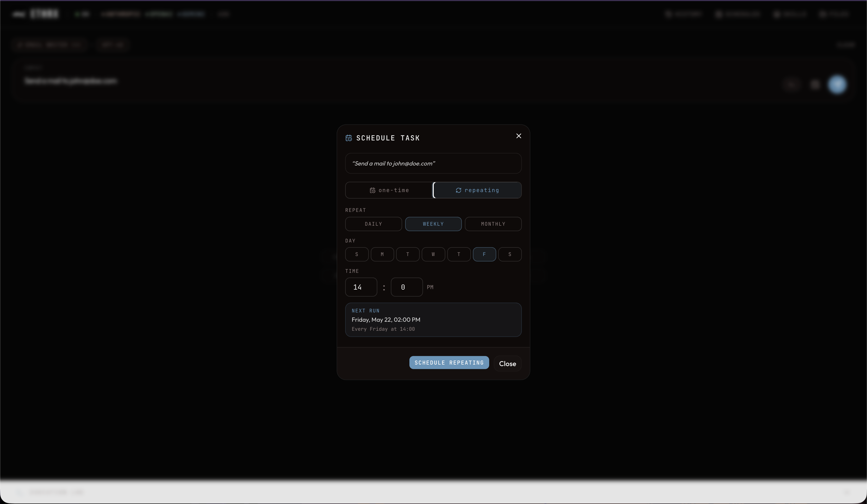
Task: Set repeat frequency to Daily
Action: tap(373, 224)
